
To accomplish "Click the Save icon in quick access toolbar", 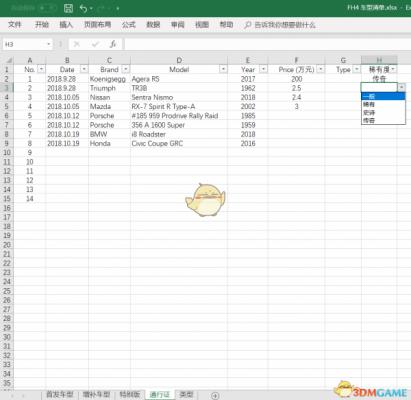I will pyautogui.click(x=68, y=8).
